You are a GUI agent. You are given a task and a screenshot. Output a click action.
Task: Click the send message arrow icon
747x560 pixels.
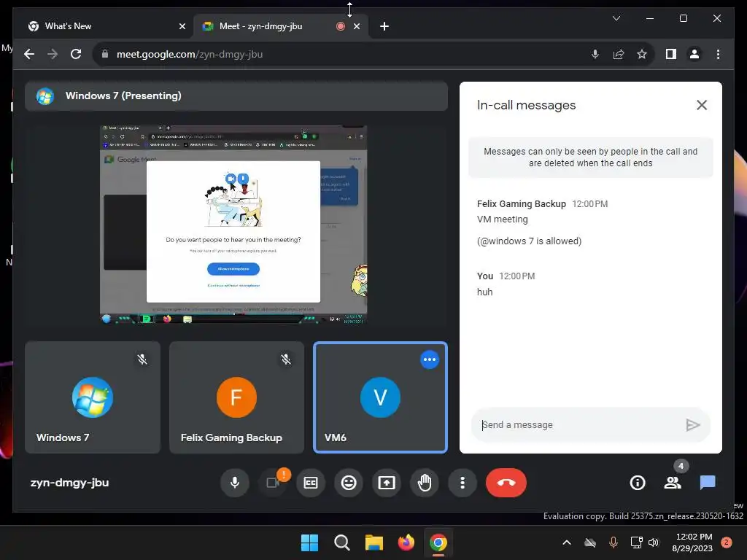[693, 425]
